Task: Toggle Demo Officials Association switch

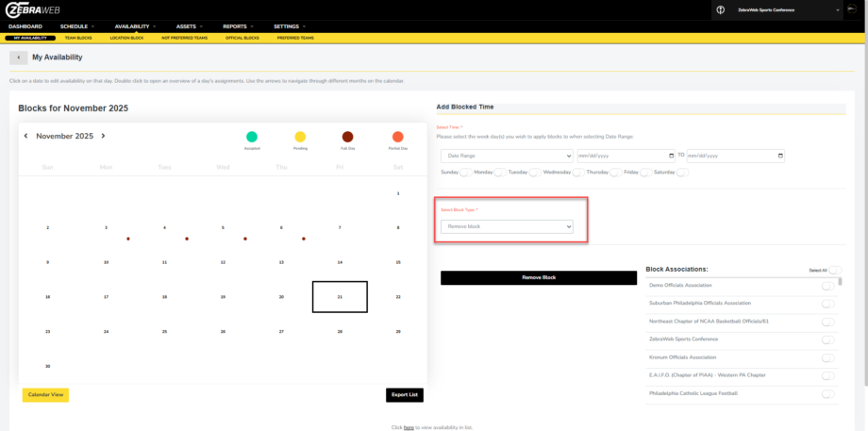Action: pos(828,286)
